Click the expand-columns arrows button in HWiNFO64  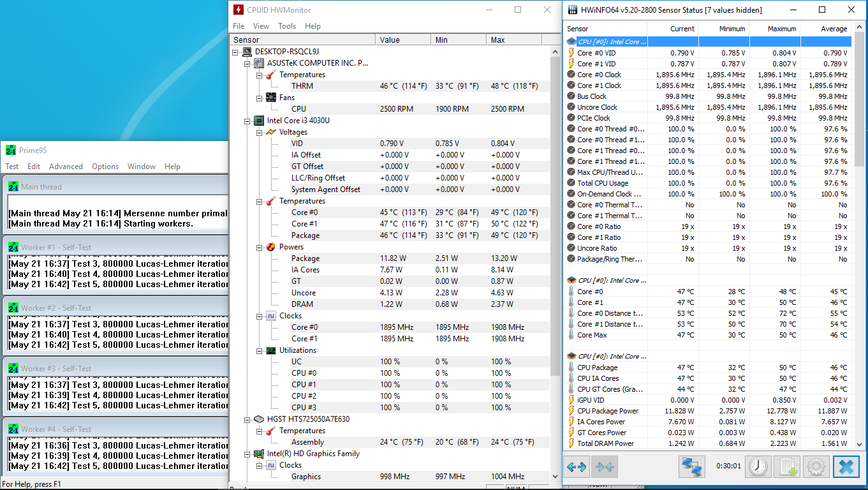[x=577, y=467]
